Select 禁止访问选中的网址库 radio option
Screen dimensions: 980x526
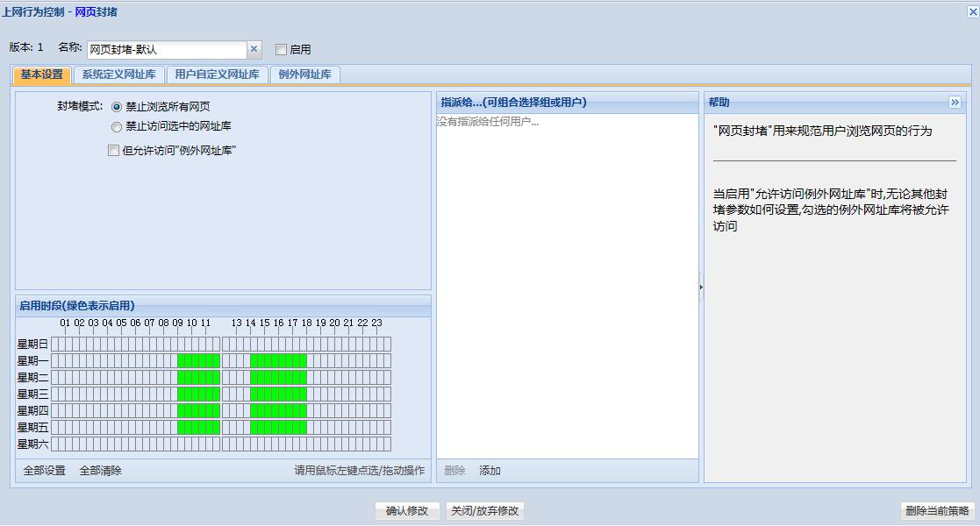tap(117, 127)
